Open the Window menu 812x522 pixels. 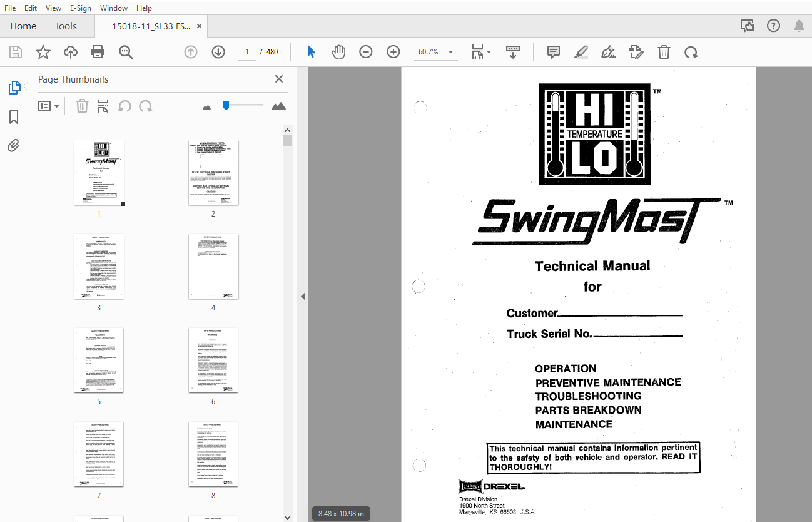114,8
